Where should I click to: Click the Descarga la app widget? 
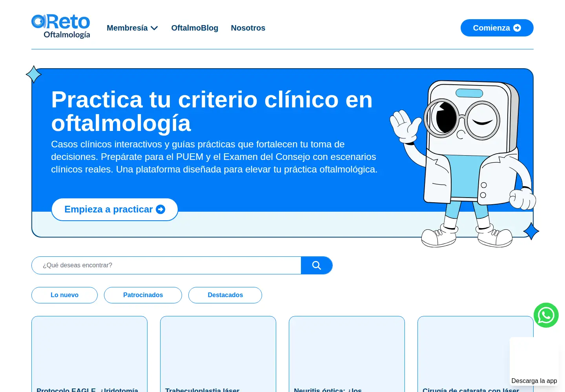534,361
